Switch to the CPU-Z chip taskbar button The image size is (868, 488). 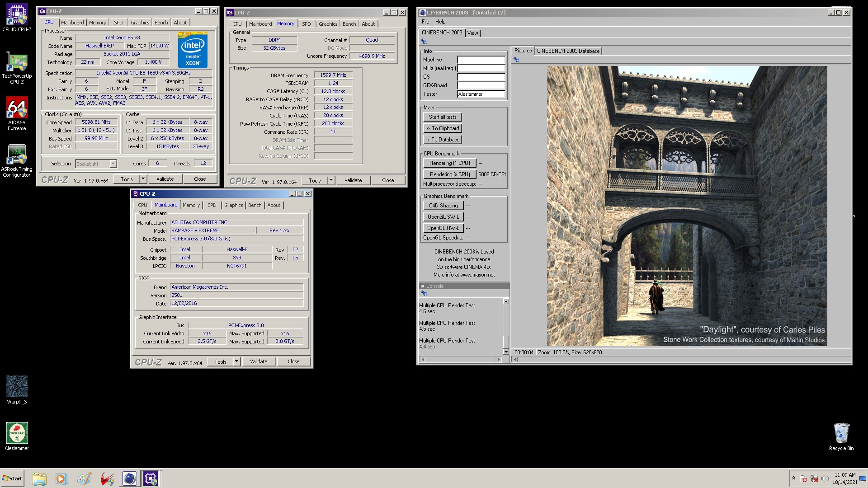pos(151,479)
